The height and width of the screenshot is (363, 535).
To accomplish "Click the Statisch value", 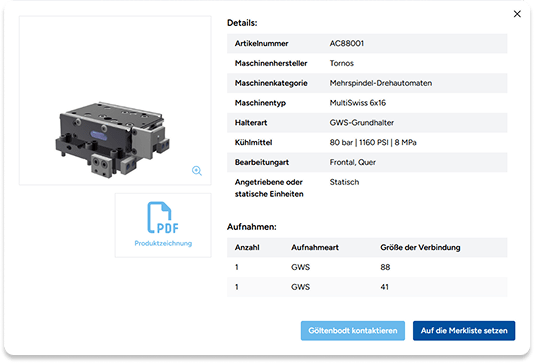I will 344,182.
